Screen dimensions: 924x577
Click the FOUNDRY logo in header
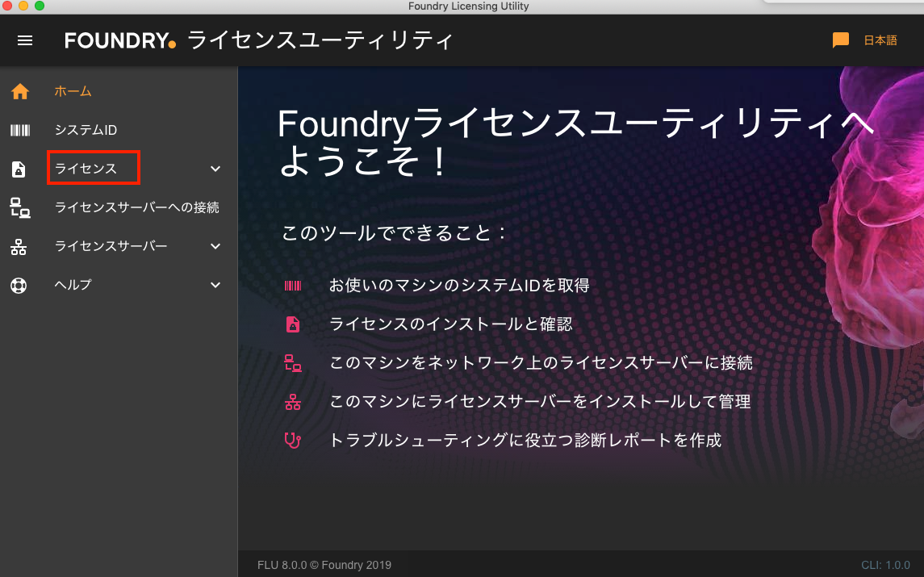[x=120, y=40]
